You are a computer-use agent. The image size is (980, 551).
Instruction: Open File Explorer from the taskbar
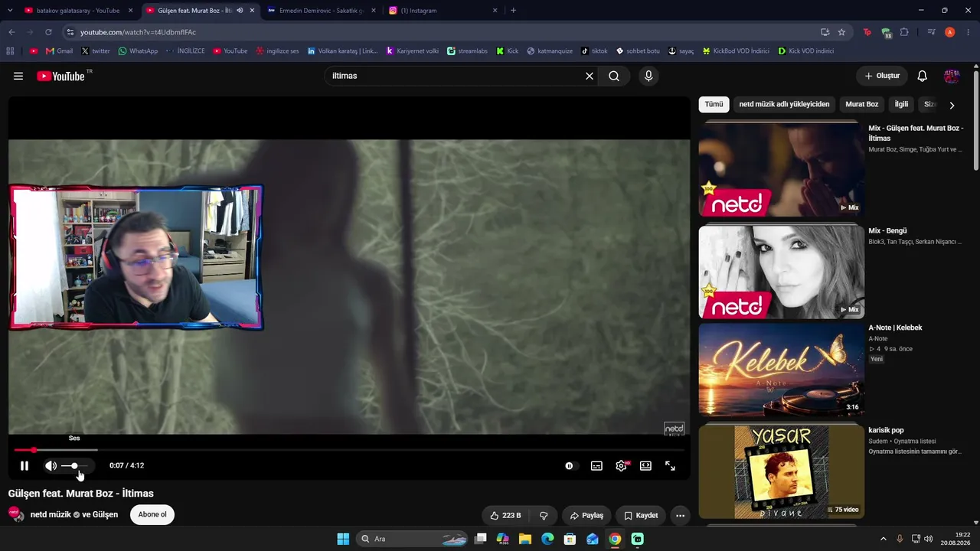(525, 539)
